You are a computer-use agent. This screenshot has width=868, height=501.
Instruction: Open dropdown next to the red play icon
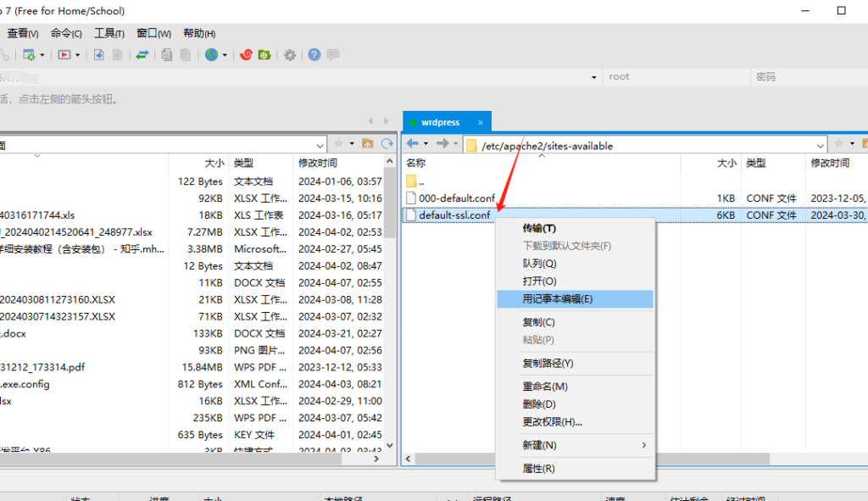point(77,55)
